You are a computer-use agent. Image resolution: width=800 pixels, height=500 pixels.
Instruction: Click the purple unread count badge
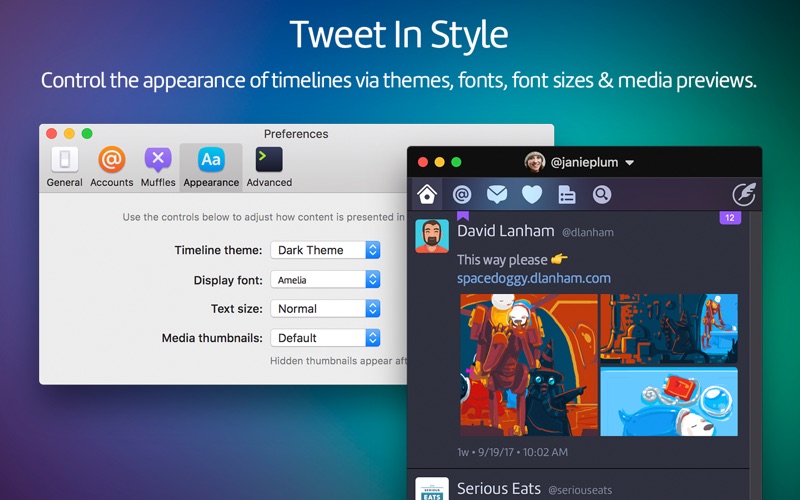click(729, 218)
